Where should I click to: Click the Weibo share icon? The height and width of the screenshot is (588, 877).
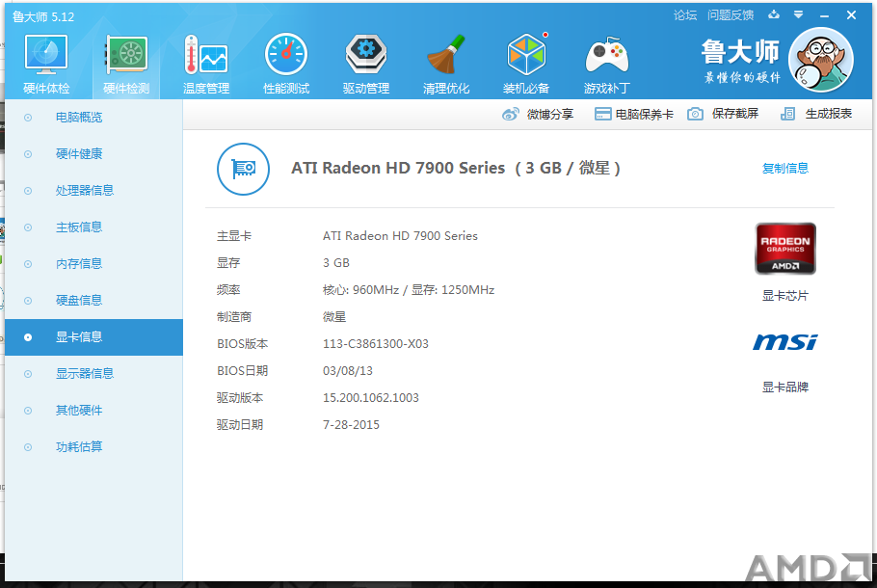click(x=510, y=114)
